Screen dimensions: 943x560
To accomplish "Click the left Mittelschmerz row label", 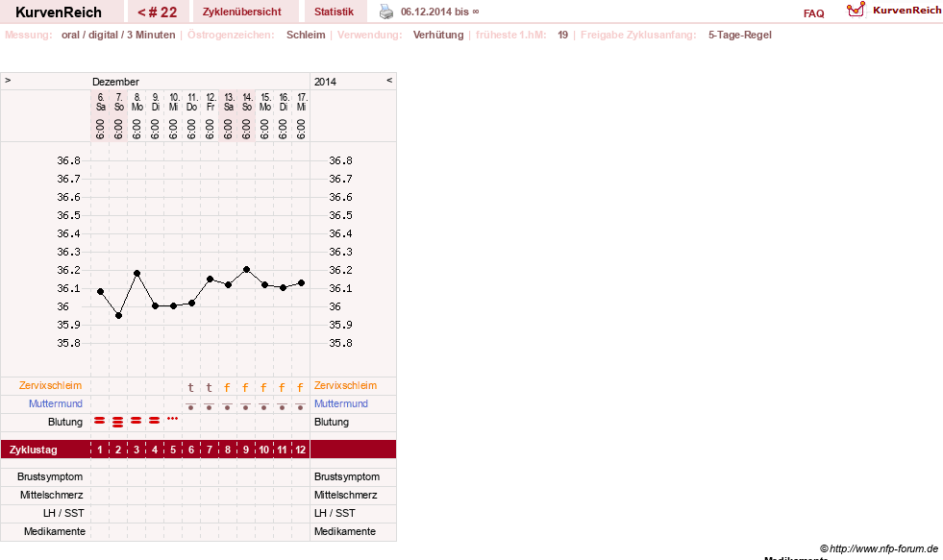I will tap(52, 495).
